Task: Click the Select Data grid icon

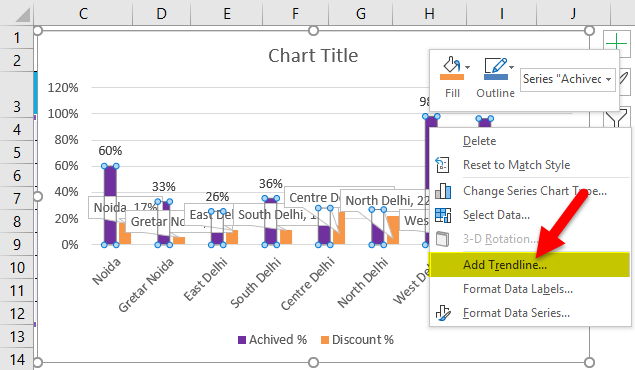Action: [x=443, y=215]
